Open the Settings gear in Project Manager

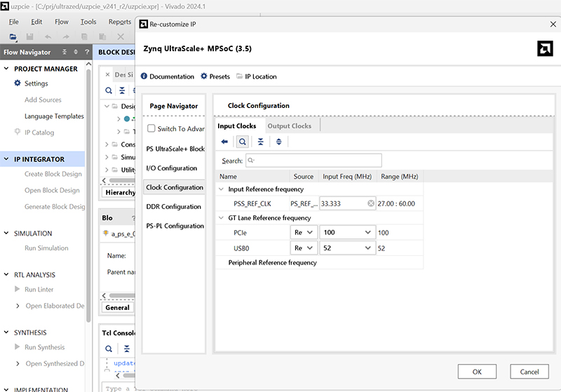[x=18, y=83]
